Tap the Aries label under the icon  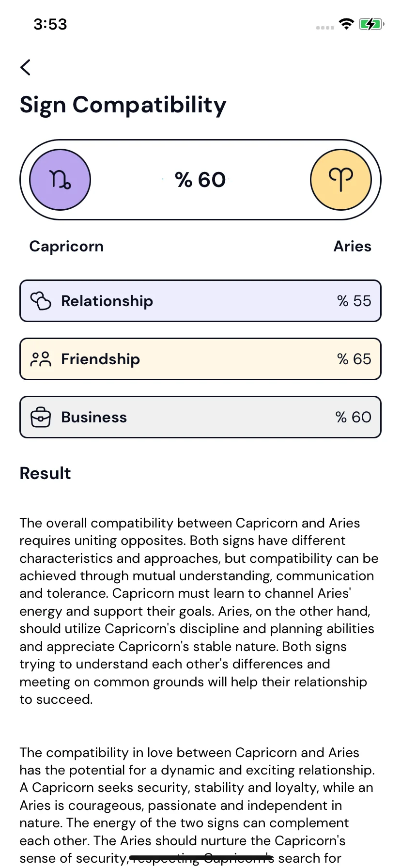(x=353, y=247)
